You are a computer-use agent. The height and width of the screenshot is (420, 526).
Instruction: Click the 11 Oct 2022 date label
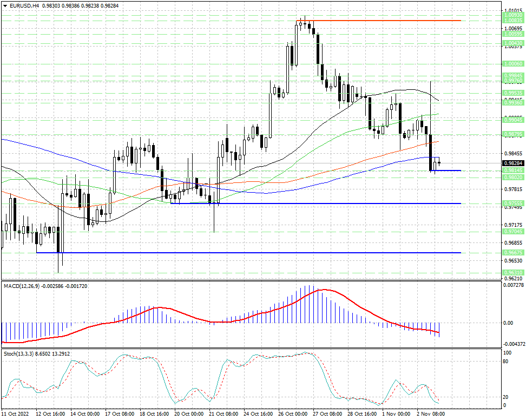[x=15, y=414]
